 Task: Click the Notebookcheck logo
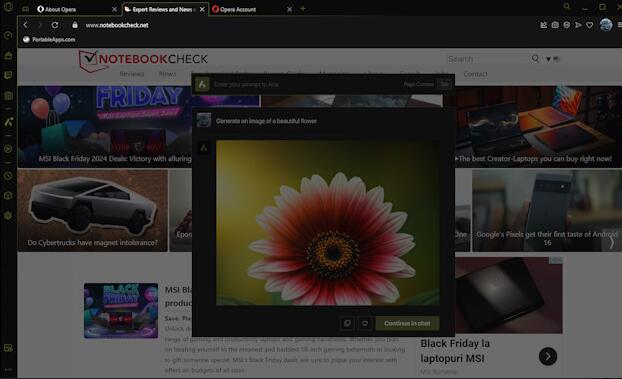pos(143,60)
